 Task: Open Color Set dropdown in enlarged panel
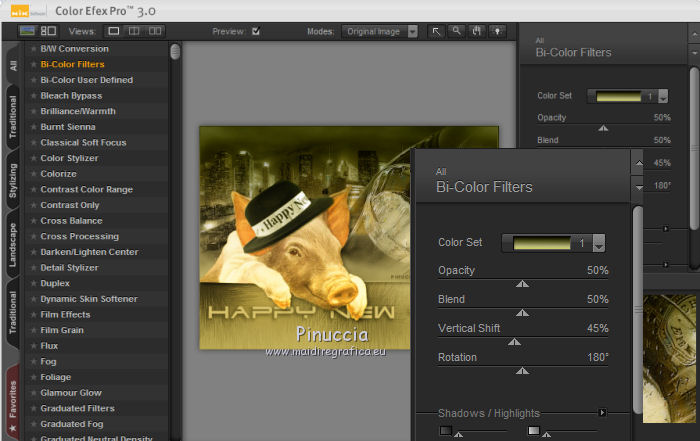click(599, 243)
